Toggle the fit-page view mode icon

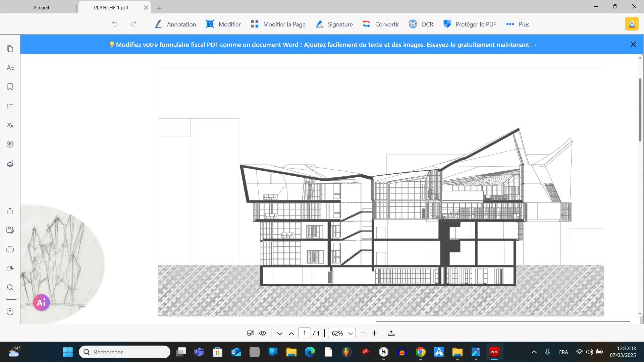251,333
